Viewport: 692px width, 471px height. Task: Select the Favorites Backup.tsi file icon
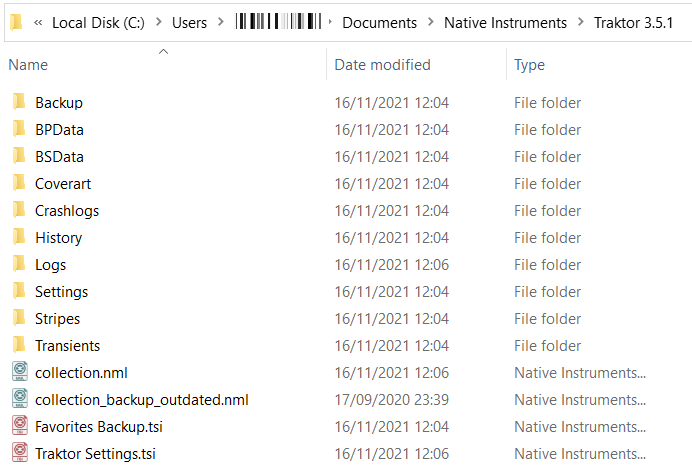[19, 426]
